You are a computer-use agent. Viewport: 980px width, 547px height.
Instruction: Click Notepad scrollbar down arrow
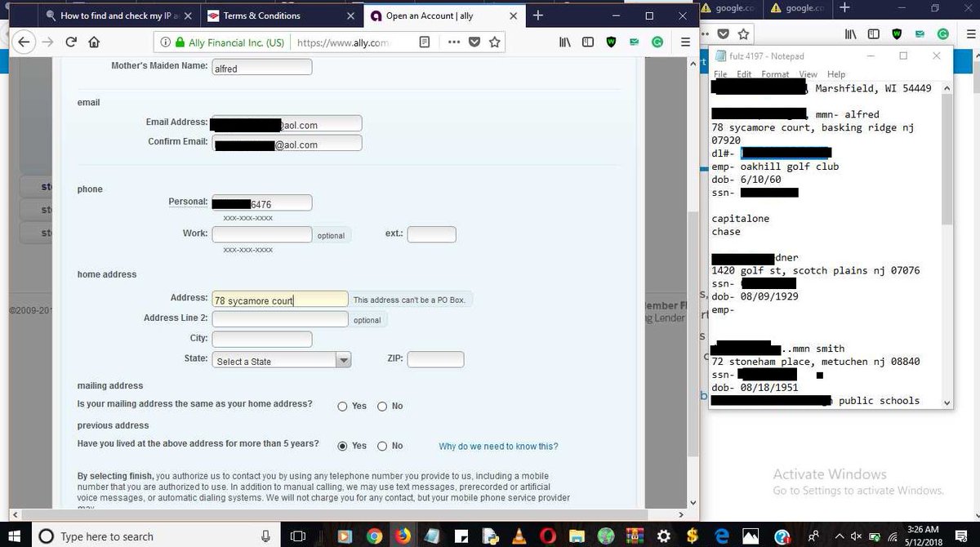coord(947,402)
